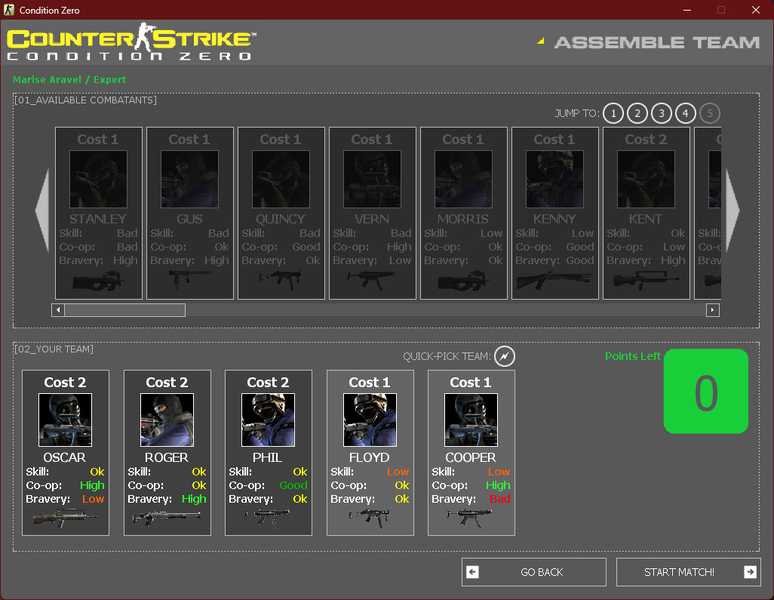This screenshot has height=600, width=774.
Task: Click Kent's Cost 2 label
Action: pyautogui.click(x=646, y=140)
